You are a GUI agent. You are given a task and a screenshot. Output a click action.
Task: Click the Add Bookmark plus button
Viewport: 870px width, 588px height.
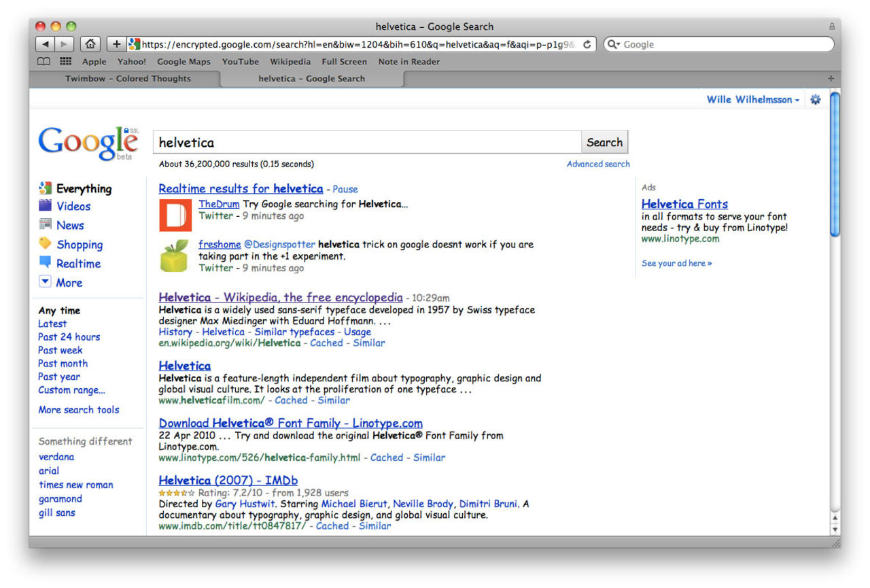pyautogui.click(x=116, y=44)
